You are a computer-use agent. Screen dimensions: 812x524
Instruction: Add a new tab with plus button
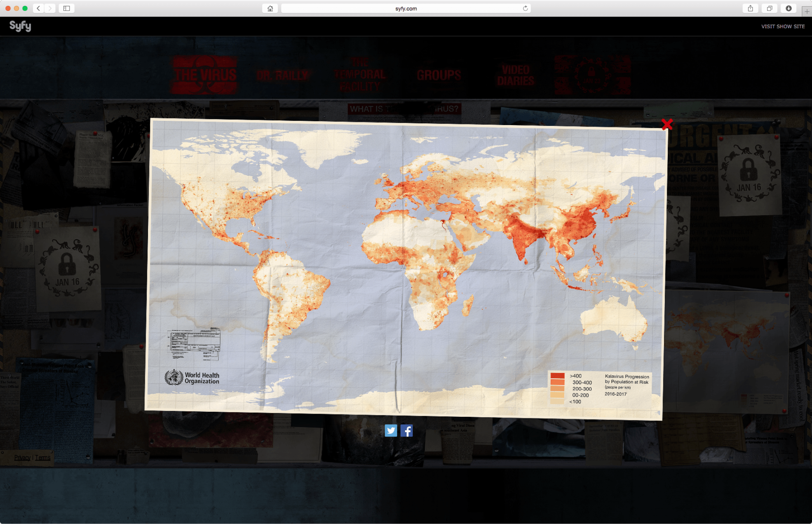[807, 11]
